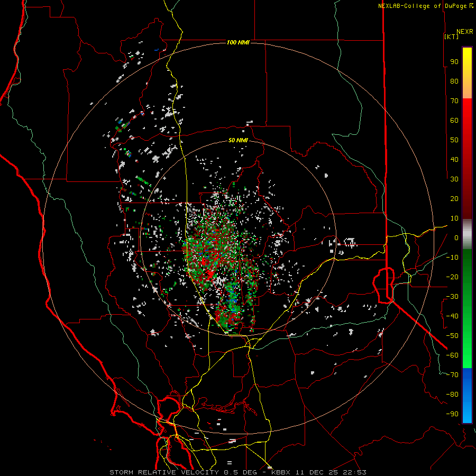
Task: Click the NEXR label near the legend
Action: (465, 32)
